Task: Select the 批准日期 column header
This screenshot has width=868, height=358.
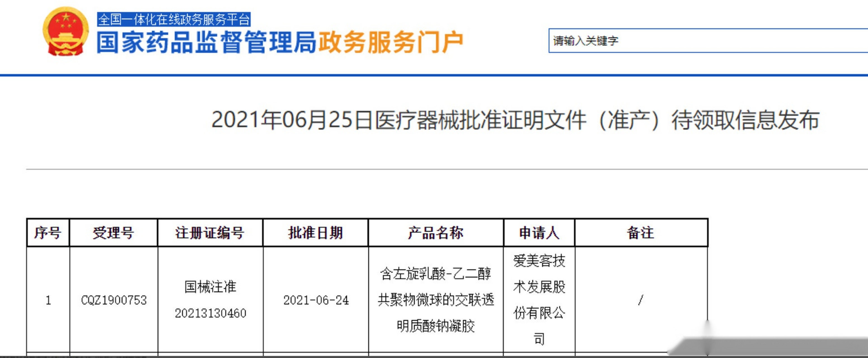Action: pos(316,233)
